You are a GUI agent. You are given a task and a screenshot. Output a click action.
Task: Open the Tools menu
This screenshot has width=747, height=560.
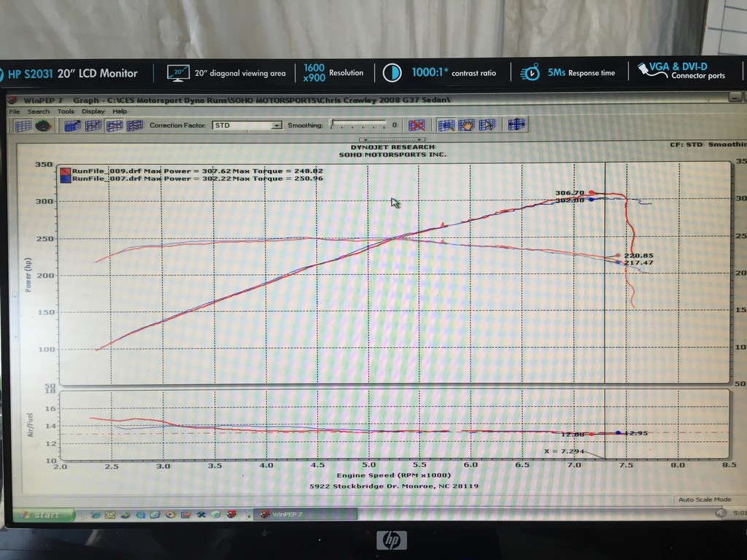coord(66,112)
